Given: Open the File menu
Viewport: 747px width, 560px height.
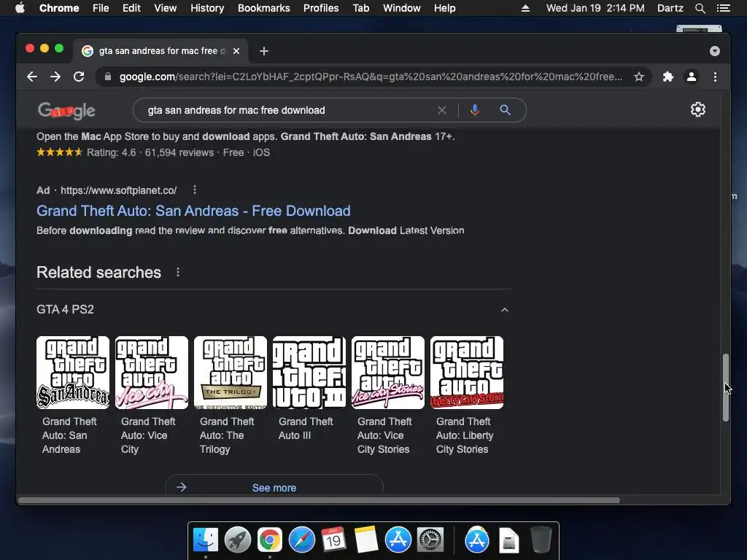Looking at the screenshot, I should [x=101, y=8].
